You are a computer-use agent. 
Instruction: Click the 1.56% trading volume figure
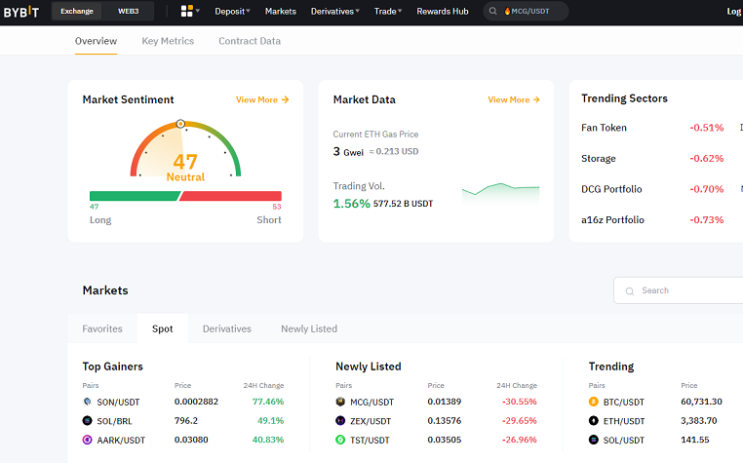[x=351, y=204]
